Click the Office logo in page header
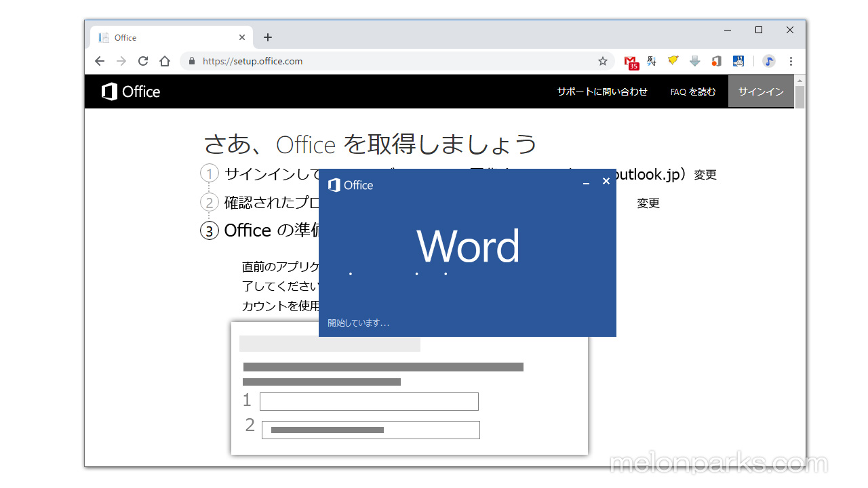 (x=131, y=91)
